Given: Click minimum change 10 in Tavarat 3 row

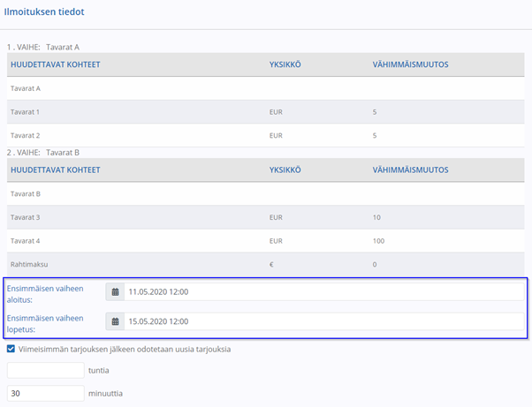Looking at the screenshot, I should tap(376, 217).
